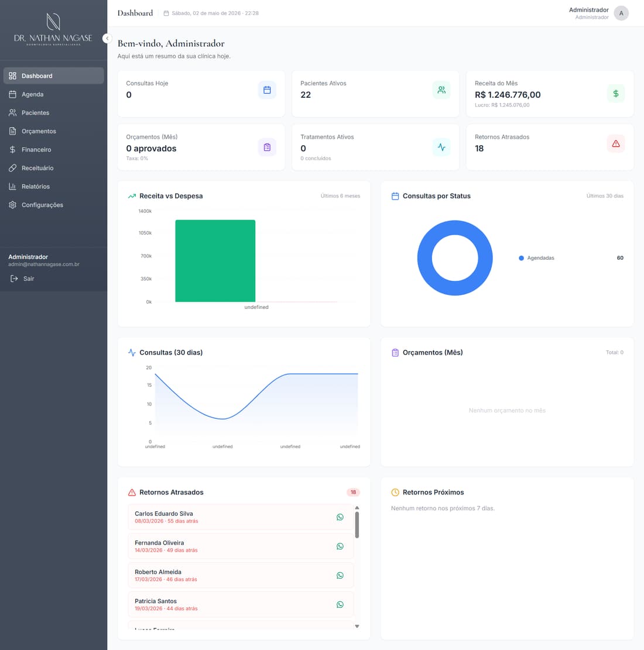644x650 pixels.
Task: Click the blue Agendadas legend dot
Action: 521,258
